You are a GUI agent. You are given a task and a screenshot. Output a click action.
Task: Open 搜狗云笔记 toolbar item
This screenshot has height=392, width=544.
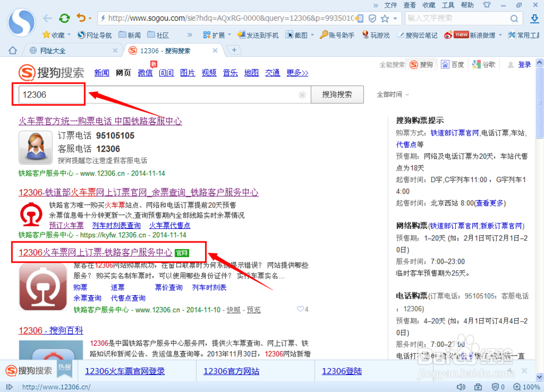(417, 35)
